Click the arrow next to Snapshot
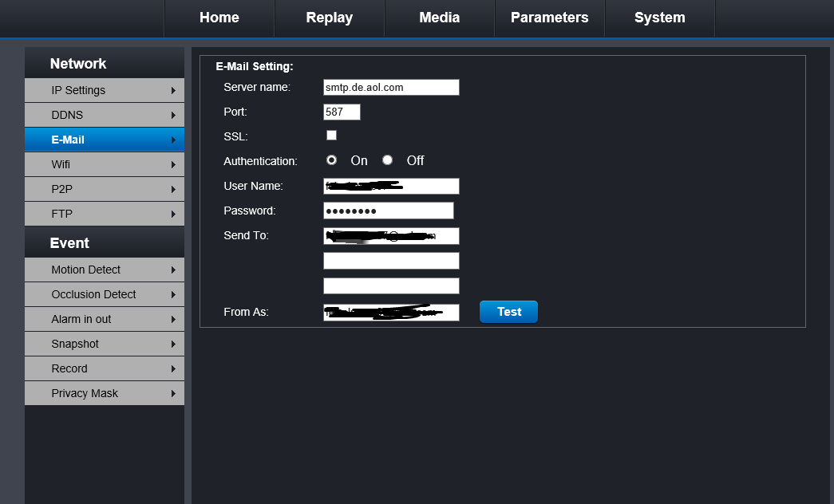Viewport: 834px width, 504px height. click(173, 345)
